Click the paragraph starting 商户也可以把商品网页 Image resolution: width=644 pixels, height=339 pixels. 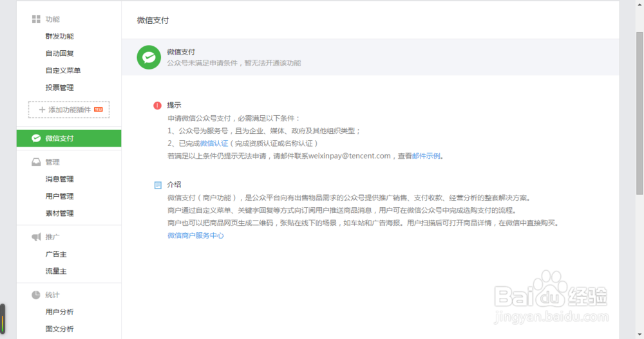(x=363, y=223)
